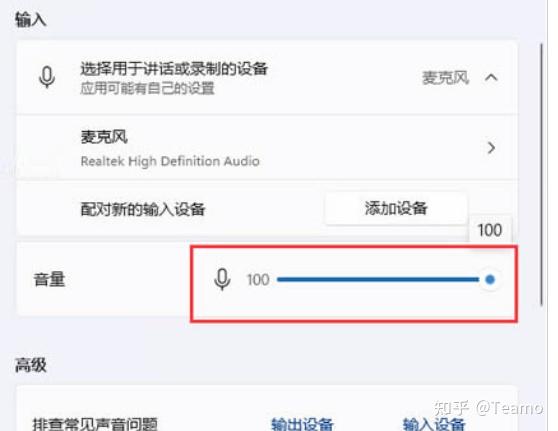Collapse the input device list with the up chevron

[491, 77]
